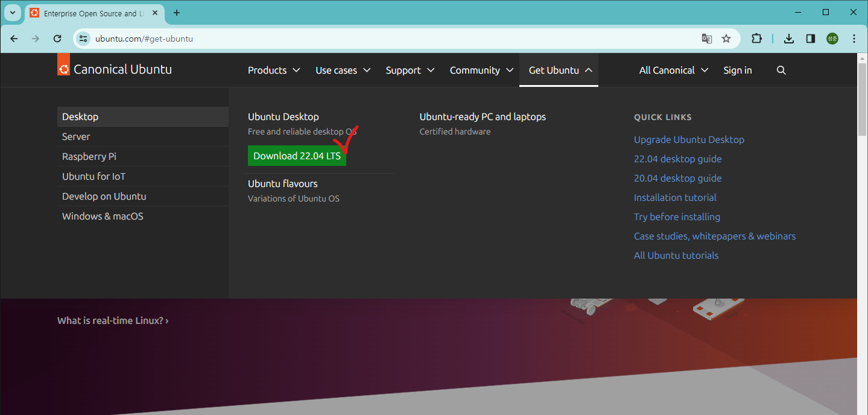This screenshot has width=868, height=415.
Task: Click 'Certified hardware' text
Action: [455, 131]
